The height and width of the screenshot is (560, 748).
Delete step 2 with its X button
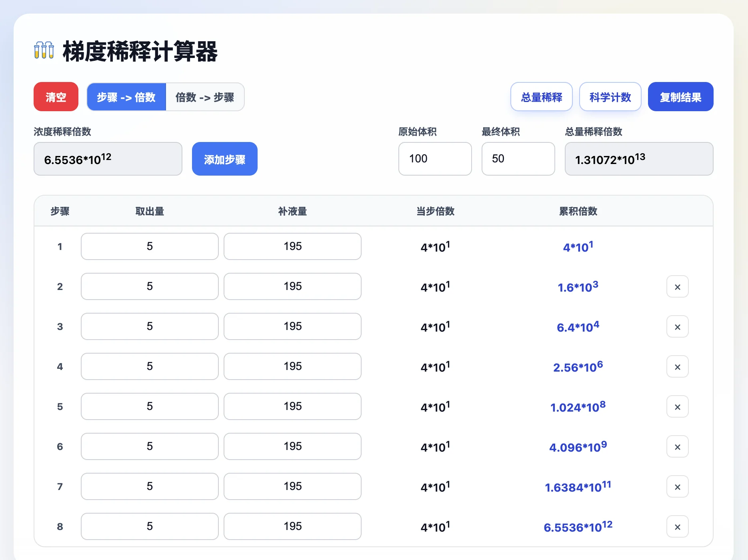coord(677,286)
